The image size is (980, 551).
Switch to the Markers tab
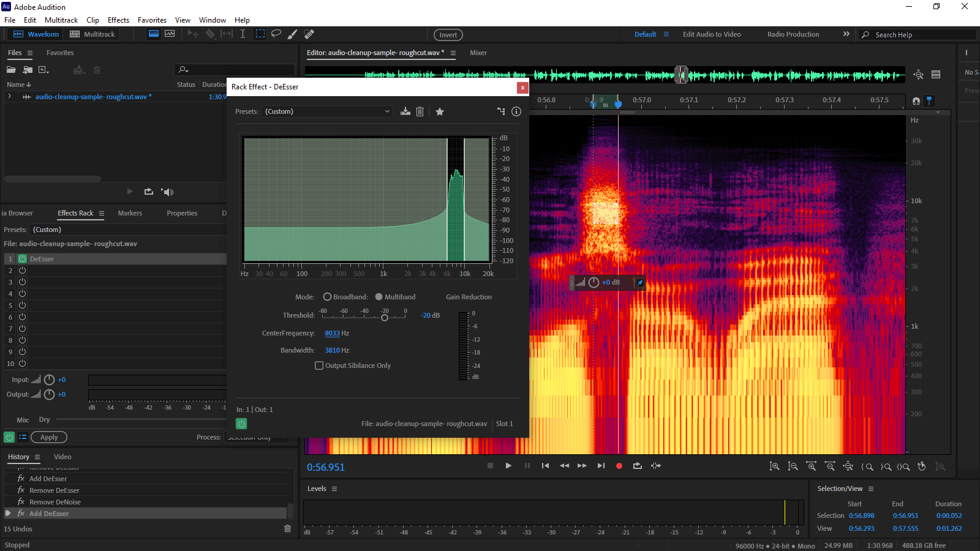tap(130, 213)
